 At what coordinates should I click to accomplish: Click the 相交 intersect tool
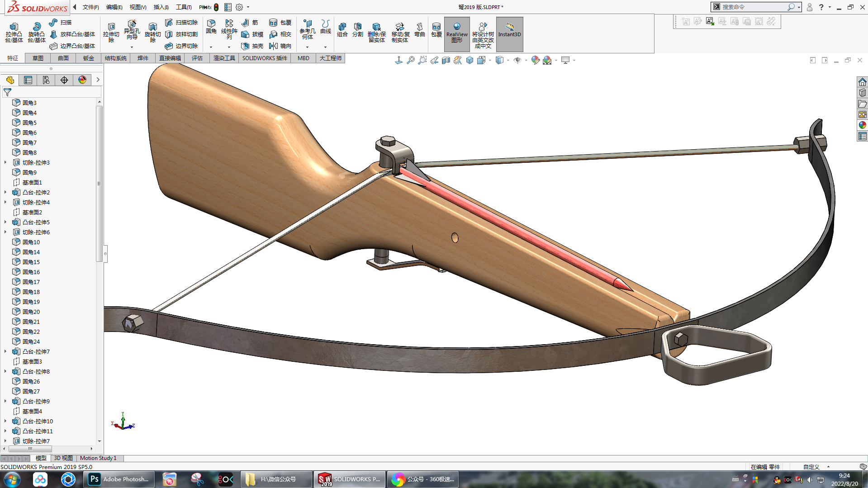coord(280,34)
